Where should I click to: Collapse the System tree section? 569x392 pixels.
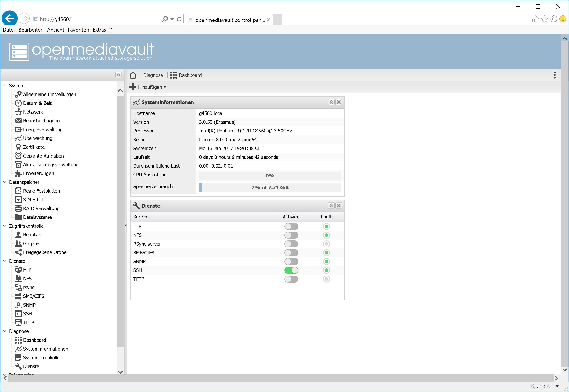(4, 86)
